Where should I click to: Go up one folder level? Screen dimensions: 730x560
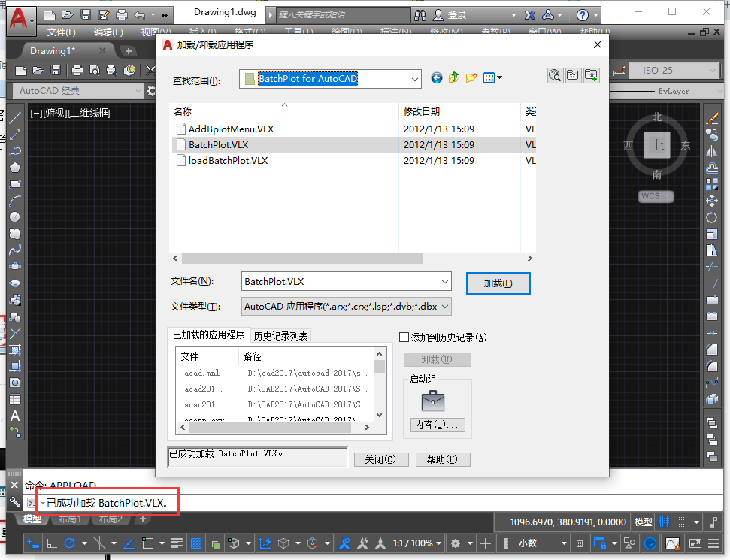click(453, 77)
